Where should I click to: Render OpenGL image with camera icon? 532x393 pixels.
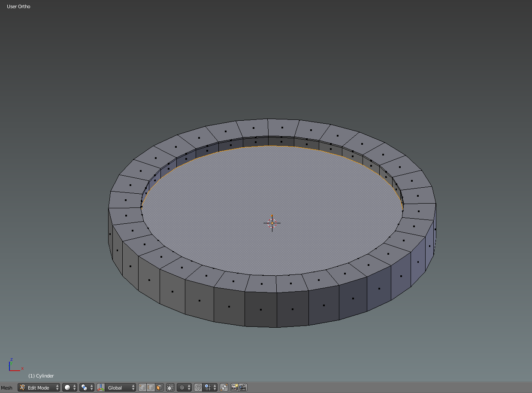point(235,388)
